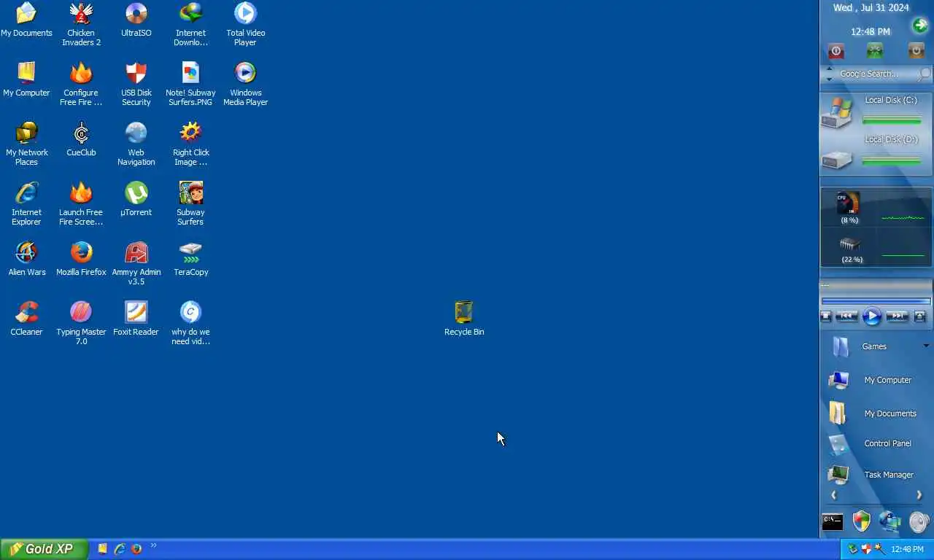934x560 pixels.
Task: Select the Total Video Player icon
Action: (245, 25)
